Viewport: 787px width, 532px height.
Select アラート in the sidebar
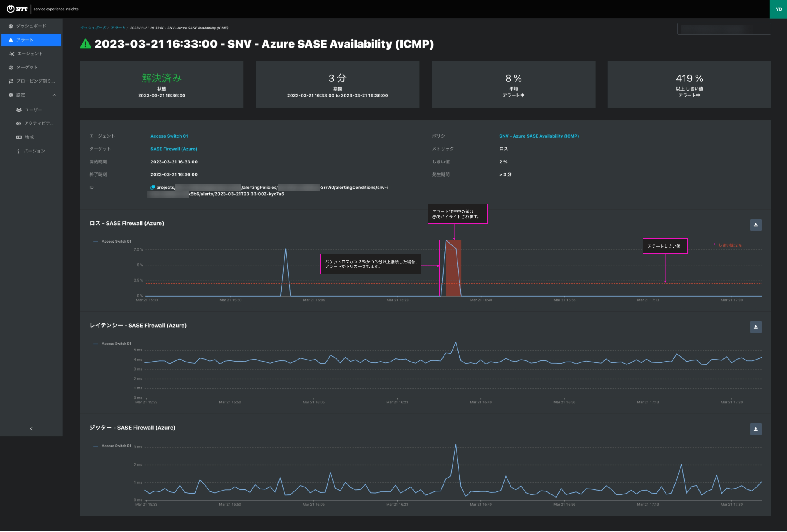click(x=31, y=40)
